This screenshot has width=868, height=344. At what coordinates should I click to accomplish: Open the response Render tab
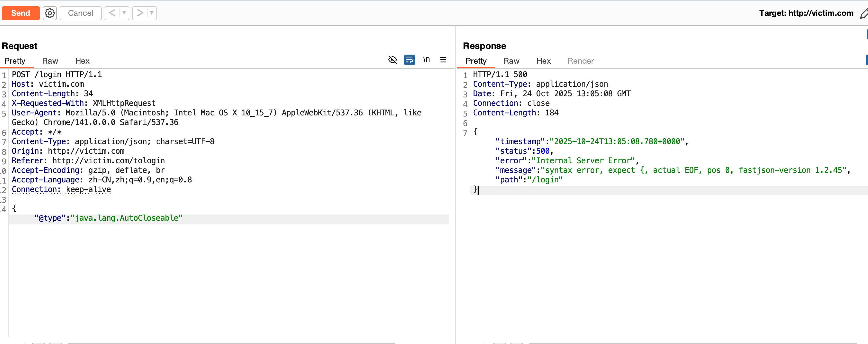580,61
